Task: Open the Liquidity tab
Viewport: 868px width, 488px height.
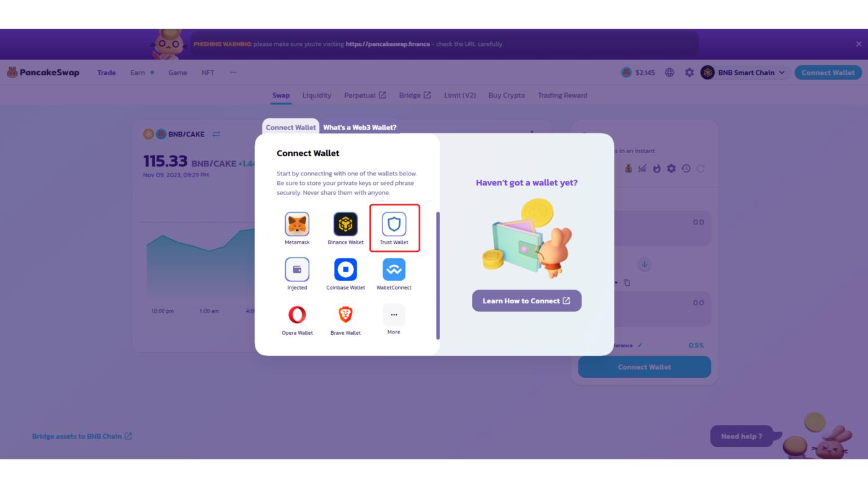Action: pyautogui.click(x=317, y=95)
